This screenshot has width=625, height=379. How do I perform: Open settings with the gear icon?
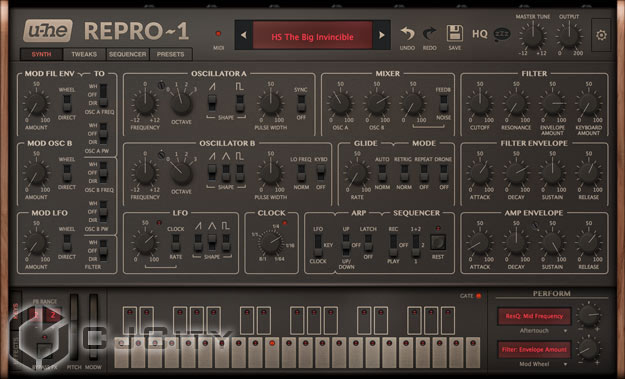601,35
